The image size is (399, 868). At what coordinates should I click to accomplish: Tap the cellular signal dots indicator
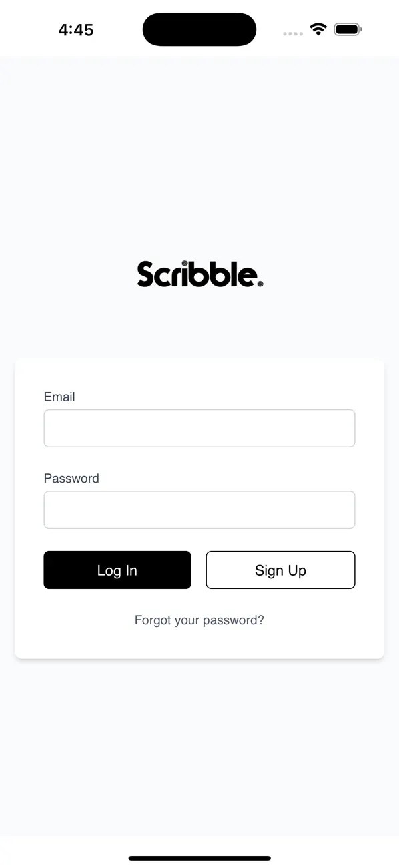292,32
